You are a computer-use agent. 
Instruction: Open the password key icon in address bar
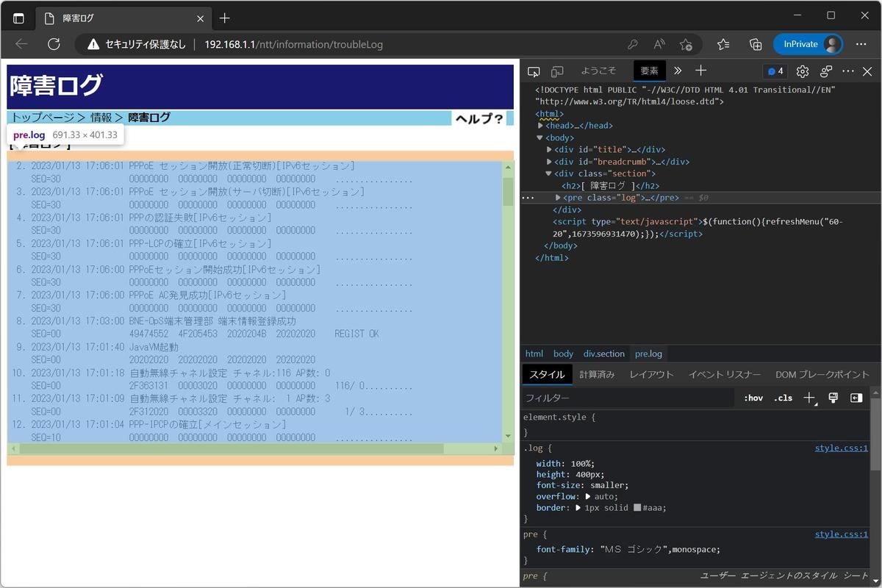[x=633, y=44]
